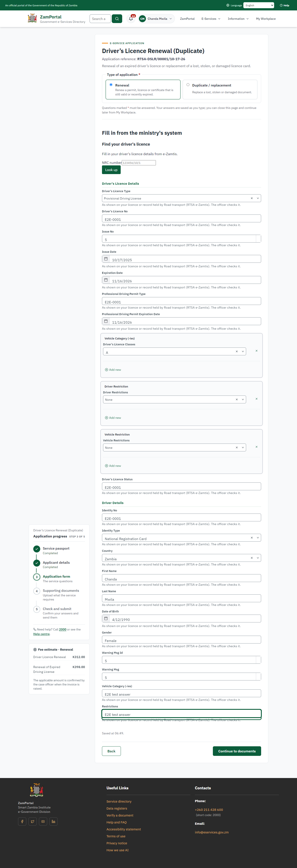
Task: Open the YouTube footer icon
Action: coord(43,821)
